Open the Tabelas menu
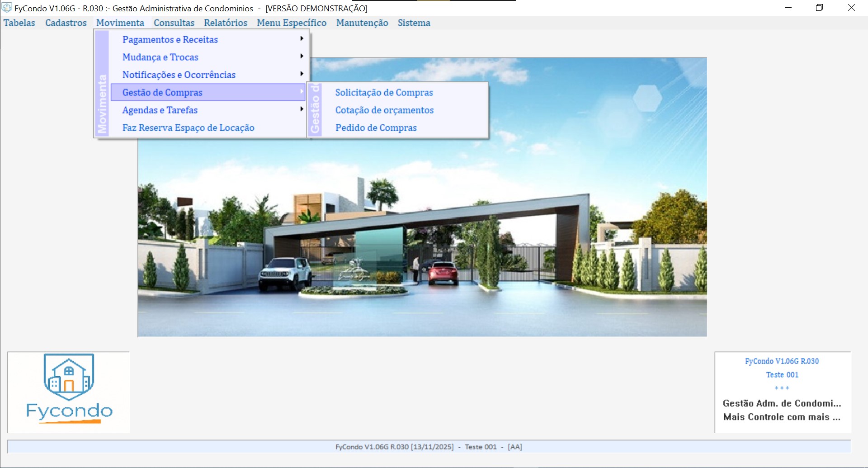868x468 pixels. 19,23
